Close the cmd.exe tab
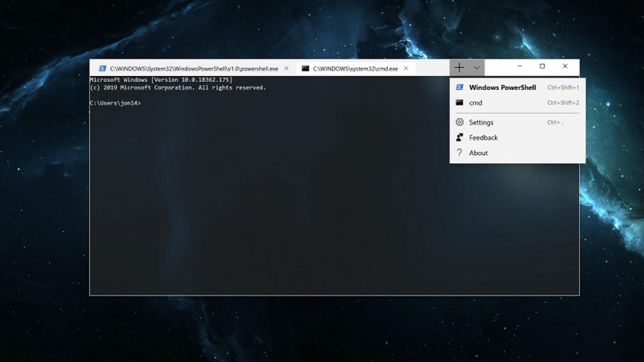 (x=406, y=69)
